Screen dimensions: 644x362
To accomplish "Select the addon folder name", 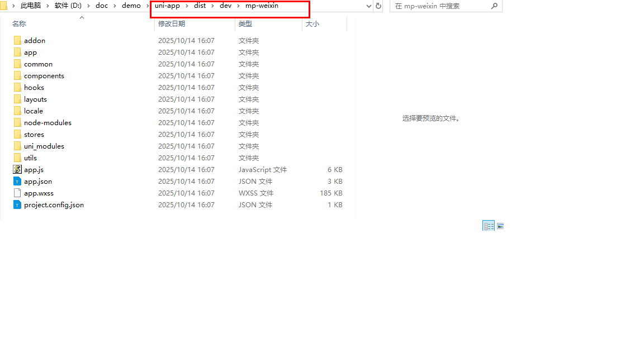I will pyautogui.click(x=35, y=40).
